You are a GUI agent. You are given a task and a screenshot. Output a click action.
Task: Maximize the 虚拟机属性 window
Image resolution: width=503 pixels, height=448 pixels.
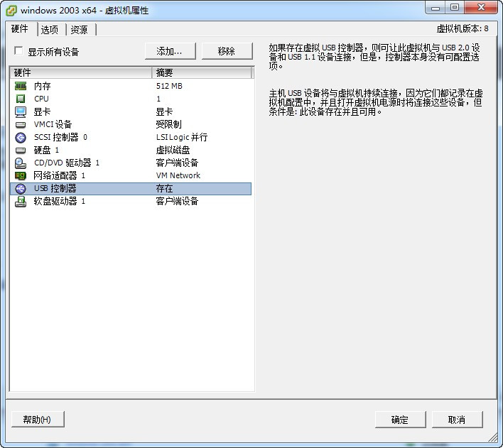(455, 8)
